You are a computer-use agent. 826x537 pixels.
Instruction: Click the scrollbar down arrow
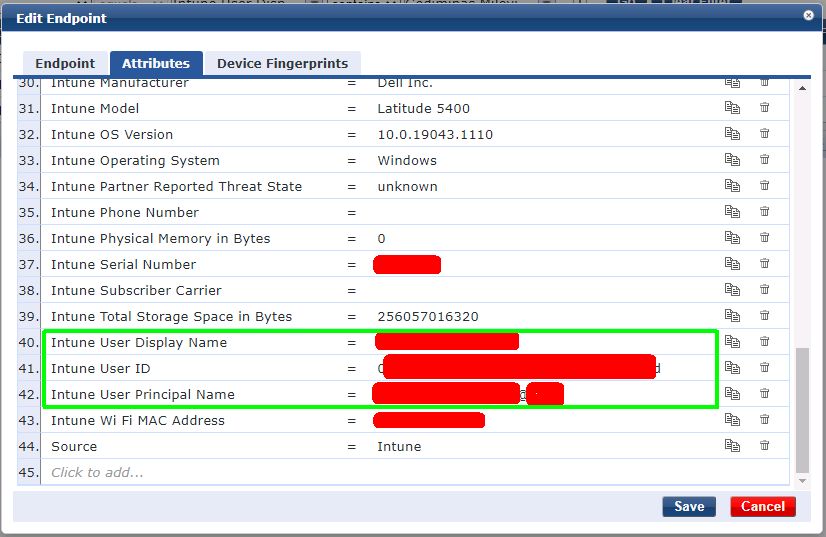point(802,481)
